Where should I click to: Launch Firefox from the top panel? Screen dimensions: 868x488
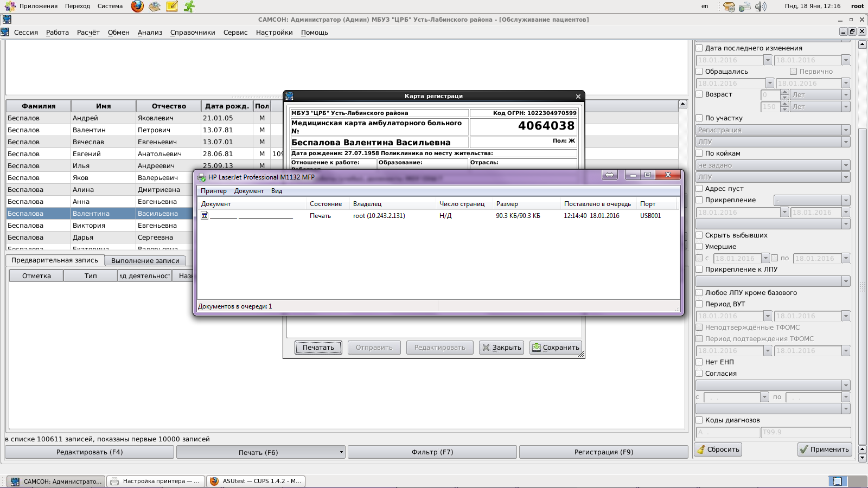coord(137,7)
